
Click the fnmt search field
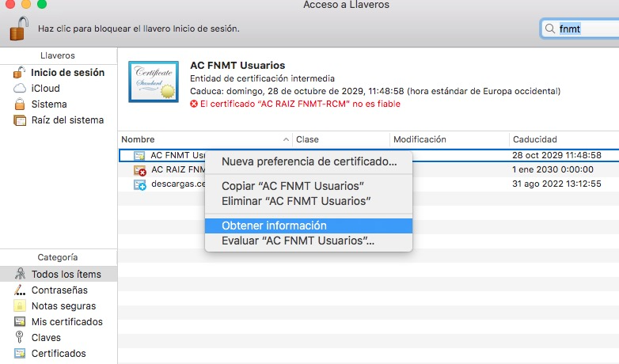(580, 28)
